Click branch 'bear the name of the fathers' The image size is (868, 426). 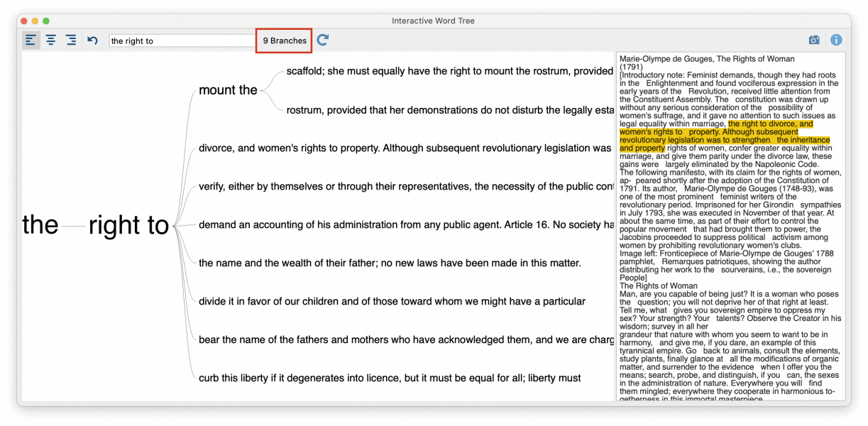pos(406,340)
